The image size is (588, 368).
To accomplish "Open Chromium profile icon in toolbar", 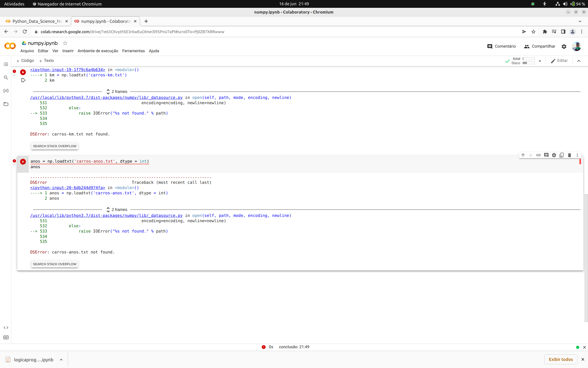I will tap(572, 32).
